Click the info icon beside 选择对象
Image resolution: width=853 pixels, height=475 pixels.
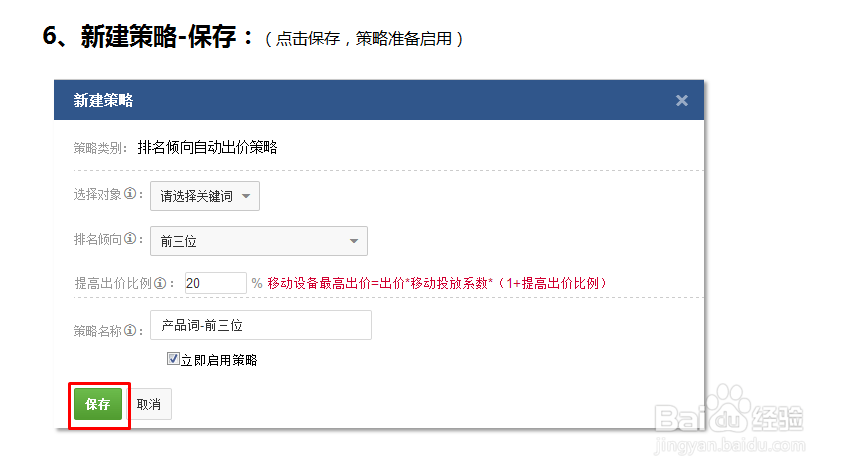click(130, 196)
